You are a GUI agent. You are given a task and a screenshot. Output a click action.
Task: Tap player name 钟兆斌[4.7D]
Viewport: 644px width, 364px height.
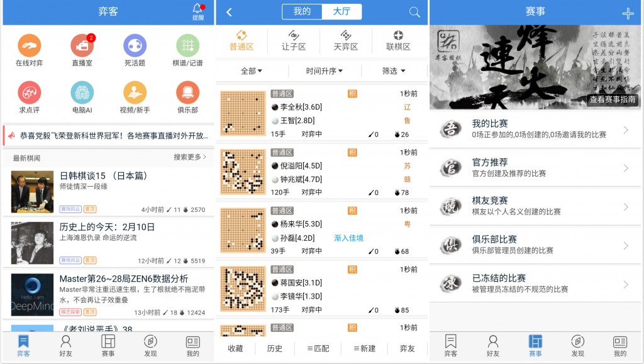(x=301, y=179)
